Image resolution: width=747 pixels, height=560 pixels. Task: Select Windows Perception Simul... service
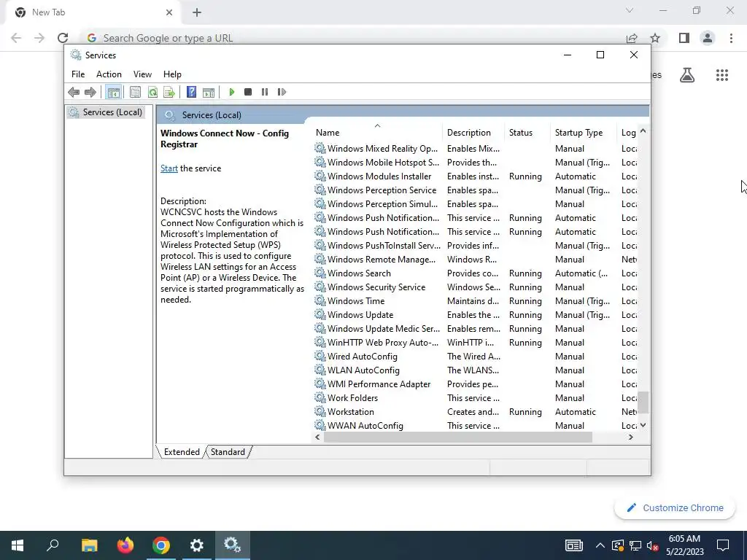coord(476,204)
